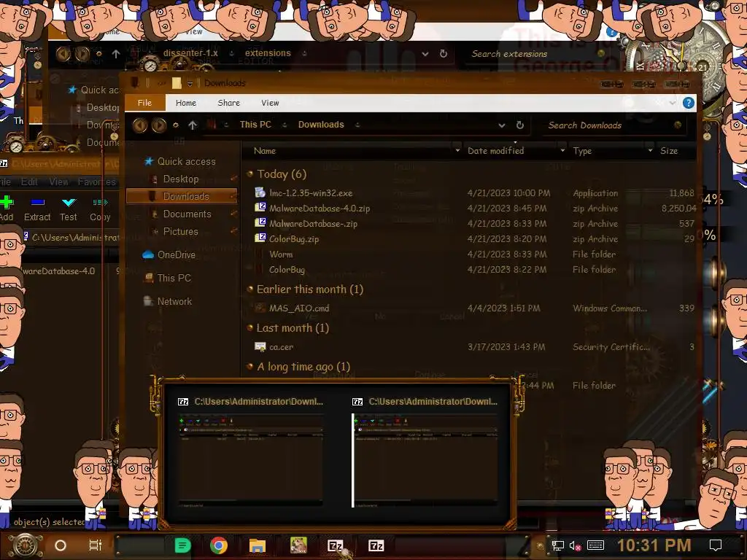The image size is (747, 560).
Task: Open File Explorer from taskbar
Action: tap(258, 545)
